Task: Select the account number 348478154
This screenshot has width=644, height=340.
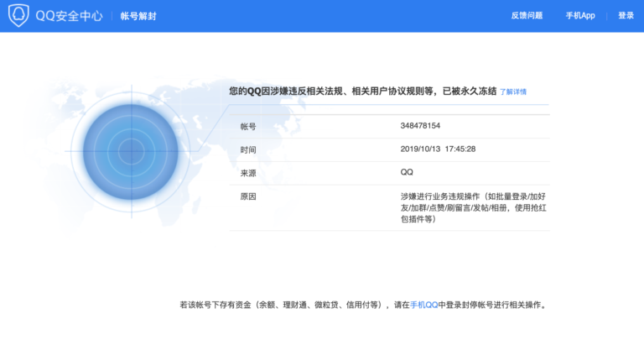Action: [x=420, y=126]
